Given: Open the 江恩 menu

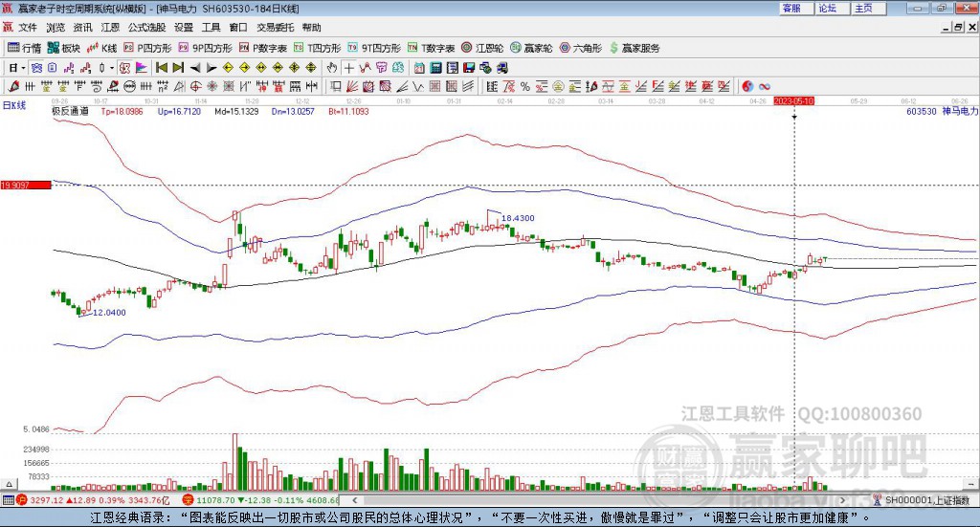Looking at the screenshot, I should pyautogui.click(x=110, y=28).
